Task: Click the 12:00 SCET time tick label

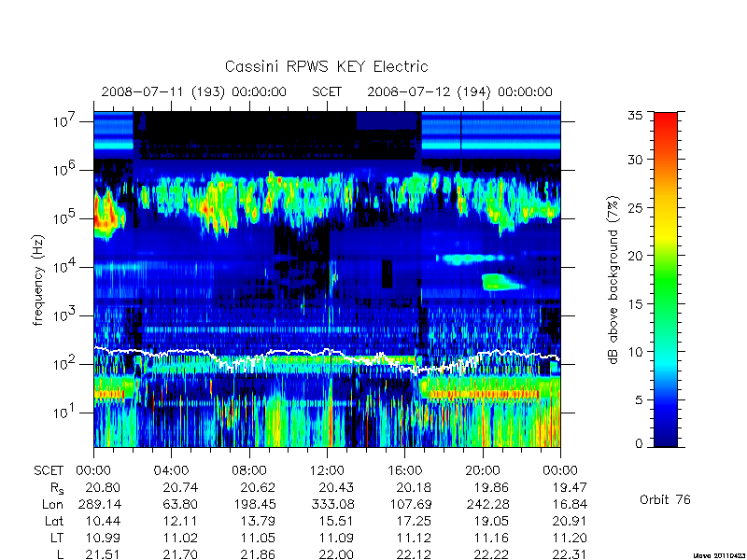Action: tap(327, 470)
